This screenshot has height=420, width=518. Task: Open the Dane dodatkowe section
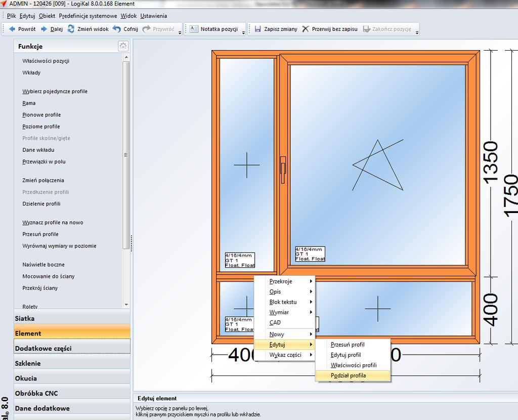(x=72, y=408)
